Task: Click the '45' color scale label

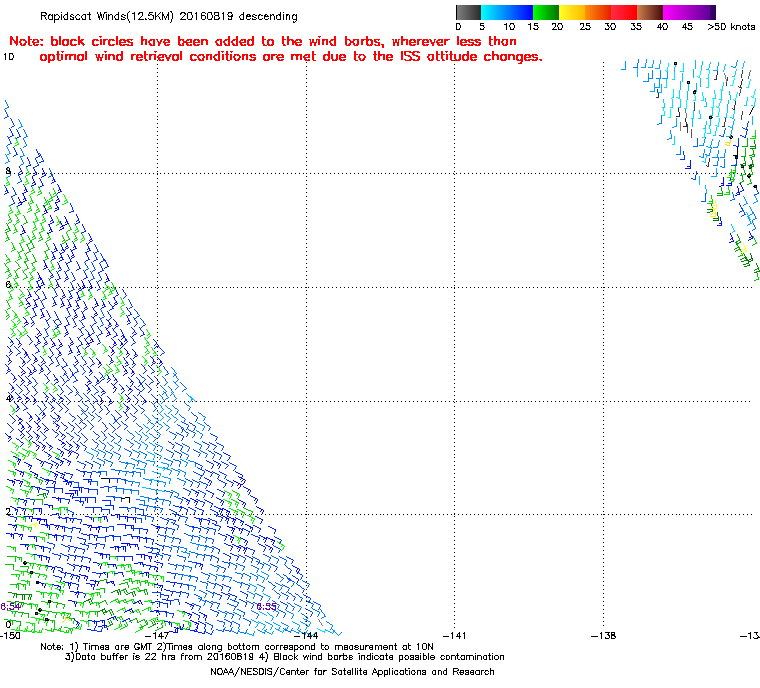Action: click(x=687, y=27)
